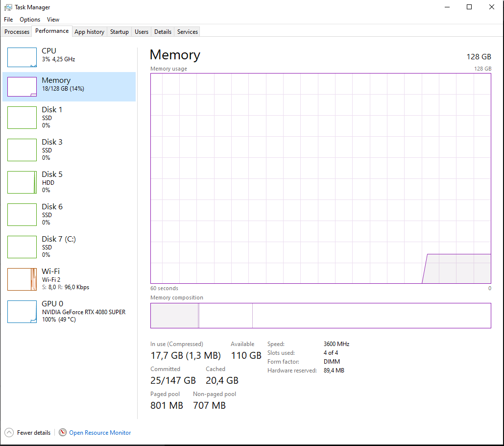
Task: Click the CPU label in sidebar
Action: (x=49, y=51)
